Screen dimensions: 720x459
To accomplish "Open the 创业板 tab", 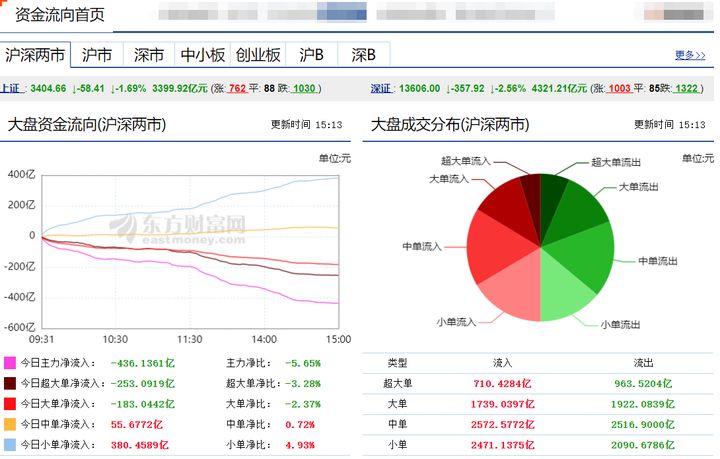I will click(x=258, y=55).
